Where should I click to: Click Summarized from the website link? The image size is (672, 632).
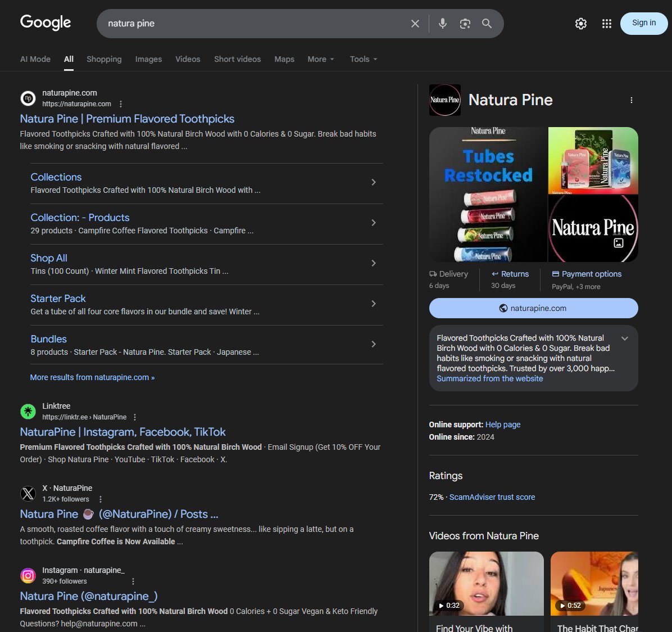click(x=490, y=378)
